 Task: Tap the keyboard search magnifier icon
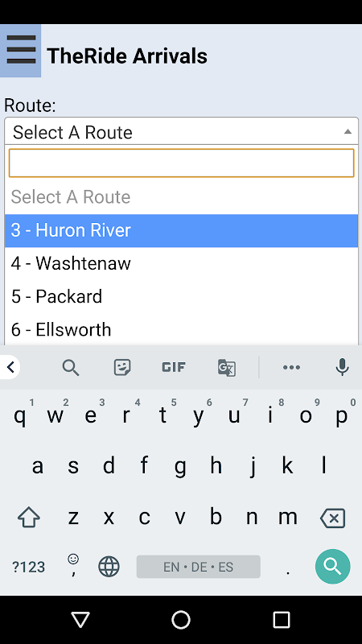[x=71, y=367]
